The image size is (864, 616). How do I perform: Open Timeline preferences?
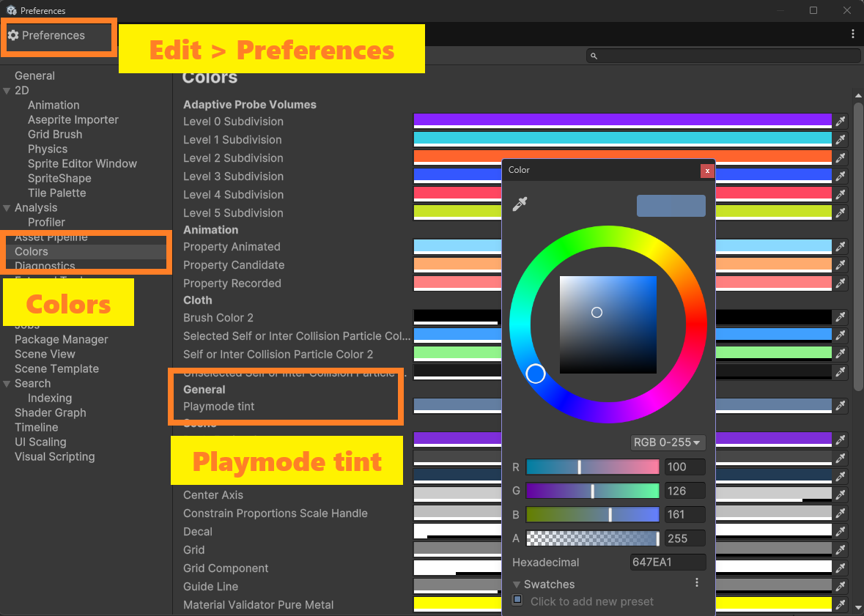[x=37, y=427]
